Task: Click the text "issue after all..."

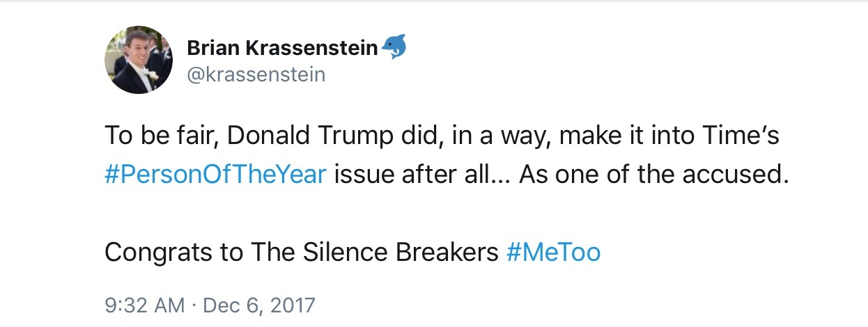Action: pos(419,174)
